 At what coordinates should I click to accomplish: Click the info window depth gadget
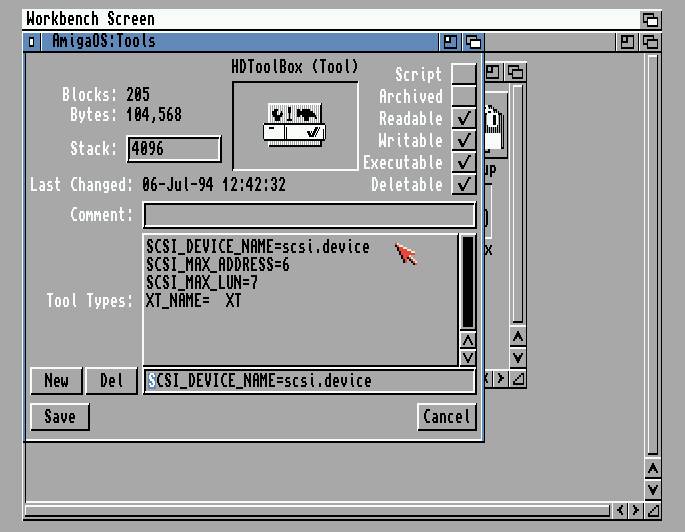click(x=472, y=42)
